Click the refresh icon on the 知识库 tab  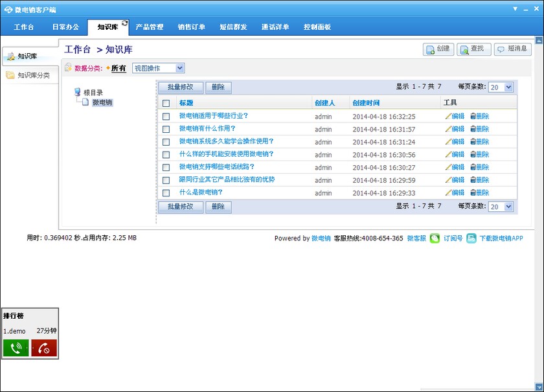[124, 23]
